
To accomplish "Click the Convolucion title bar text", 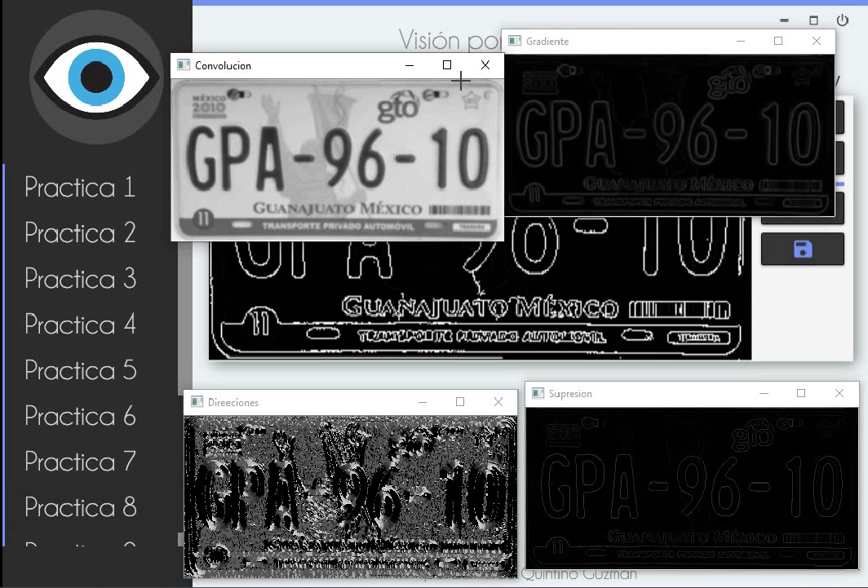I will [x=223, y=66].
